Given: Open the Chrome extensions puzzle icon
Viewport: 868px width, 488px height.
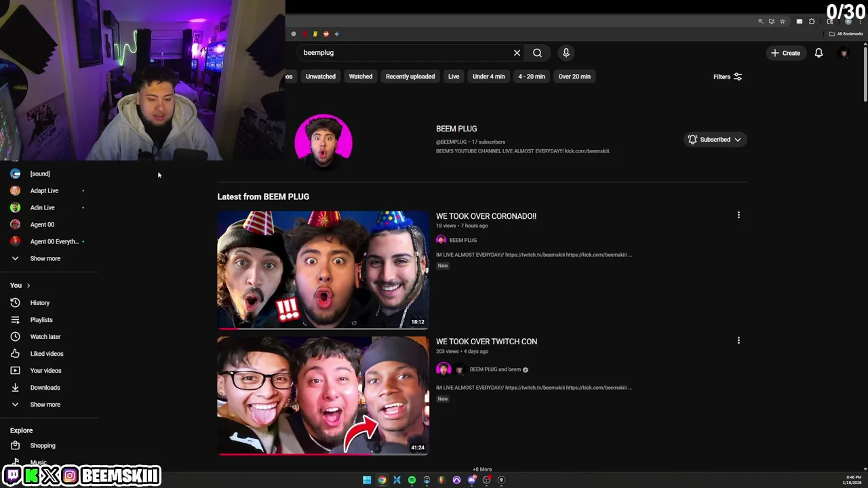Looking at the screenshot, I should point(812,22).
